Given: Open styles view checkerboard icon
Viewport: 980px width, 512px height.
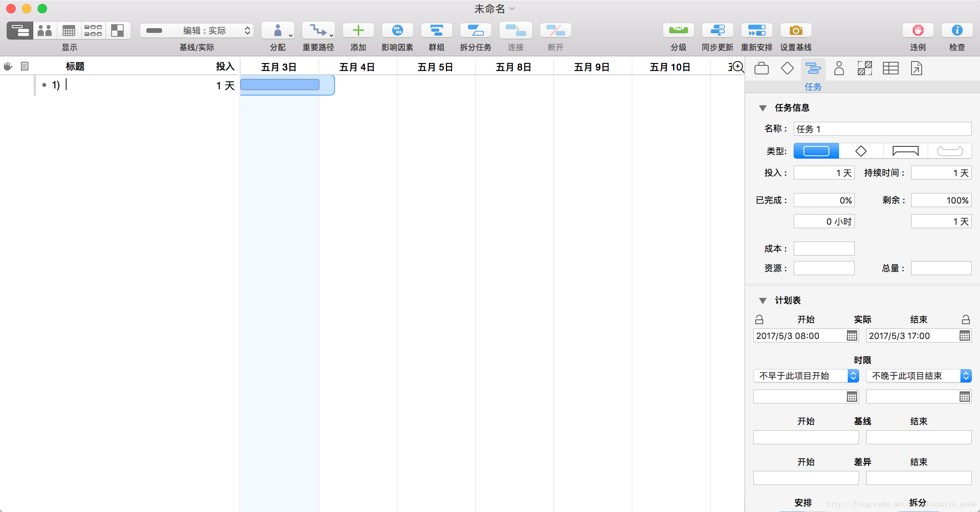Looking at the screenshot, I should (117, 31).
